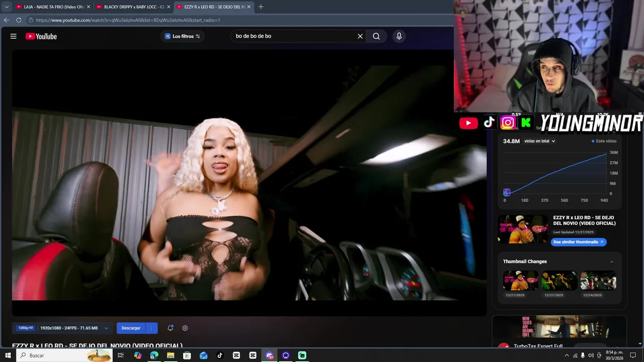
Task: Open Microsoft Edge from taskbar
Action: click(154, 355)
